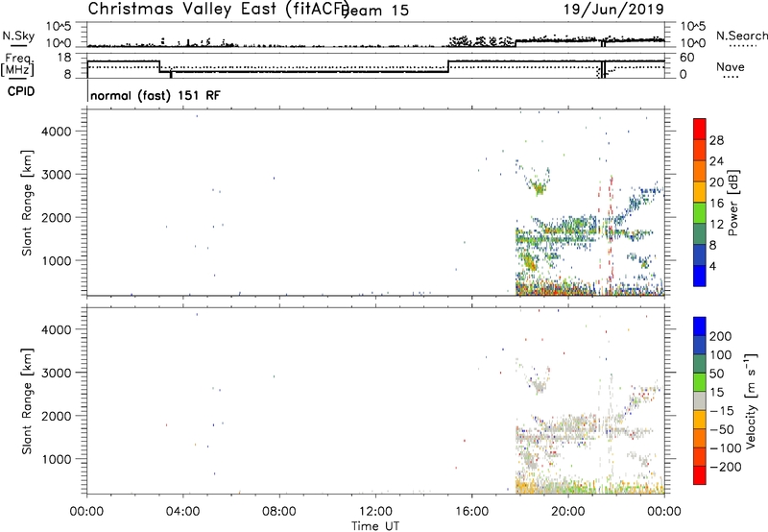
Task: Click the velocity panel 'Slant Range [km]' label
Action: click(x=27, y=401)
